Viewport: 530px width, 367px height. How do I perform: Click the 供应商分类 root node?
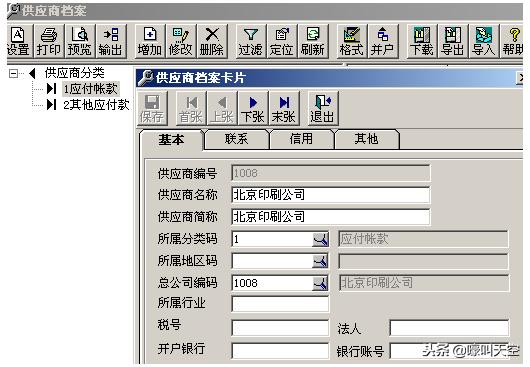[x=75, y=73]
